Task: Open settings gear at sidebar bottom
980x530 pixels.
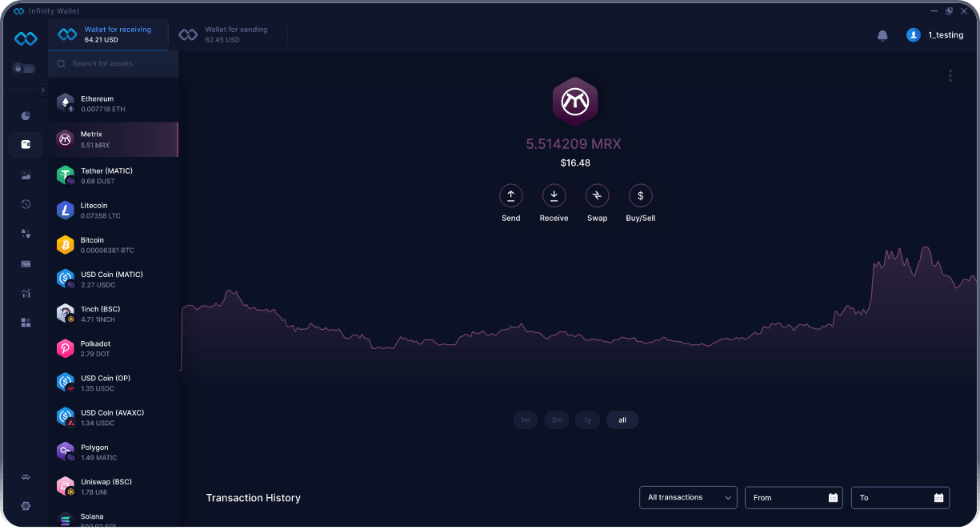Action: [x=26, y=506]
